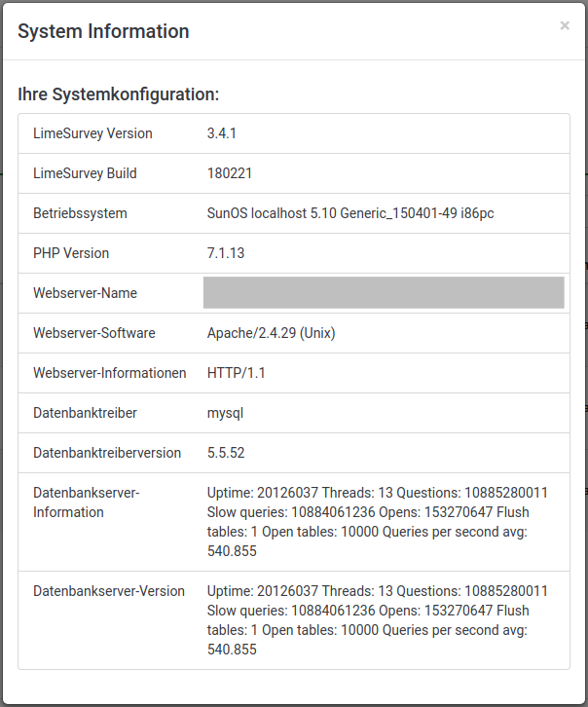The height and width of the screenshot is (707, 588).
Task: Select the LimeSurvey Build label
Action: pyautogui.click(x=85, y=173)
